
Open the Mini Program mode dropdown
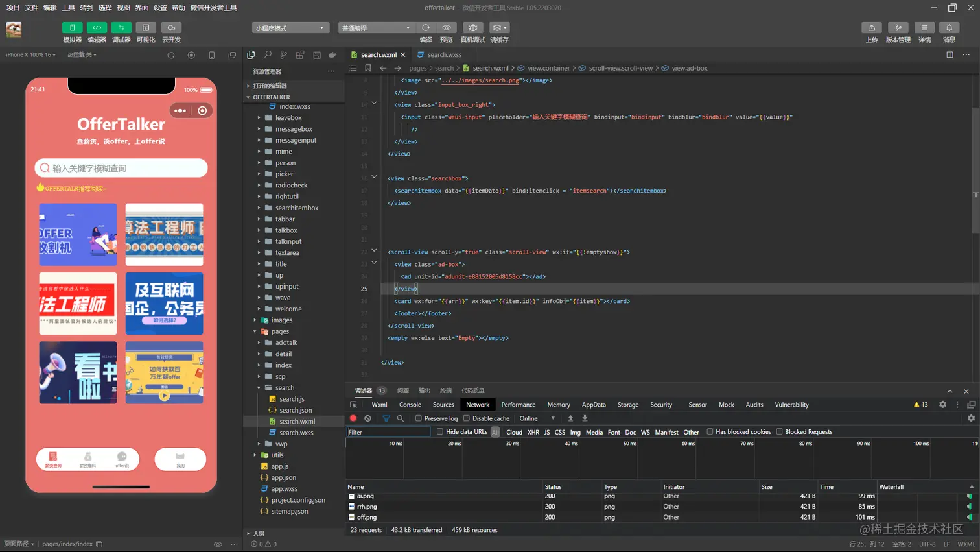[290, 28]
